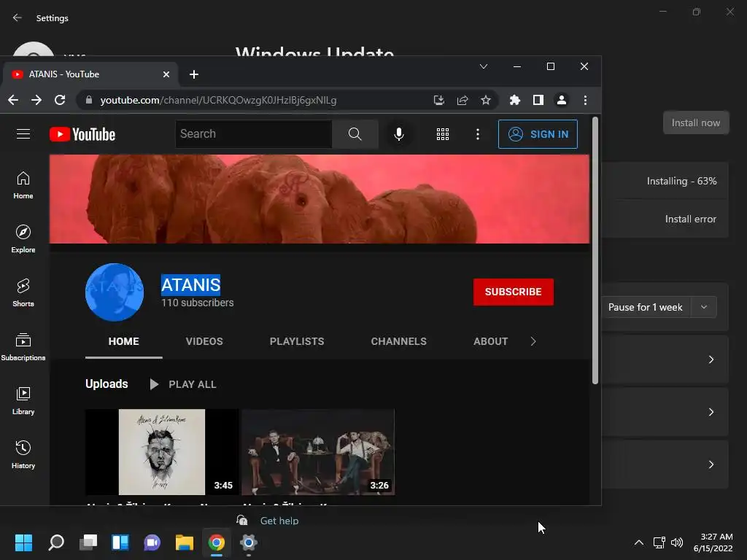The width and height of the screenshot is (747, 560).
Task: Go back in Chrome browser
Action: [x=13, y=100]
